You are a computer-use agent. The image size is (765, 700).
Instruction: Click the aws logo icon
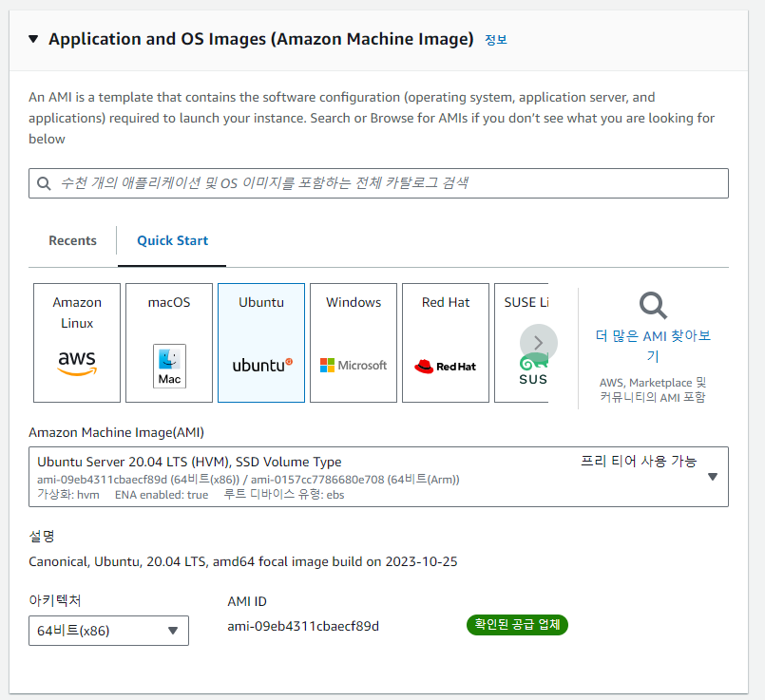pyautogui.click(x=77, y=363)
